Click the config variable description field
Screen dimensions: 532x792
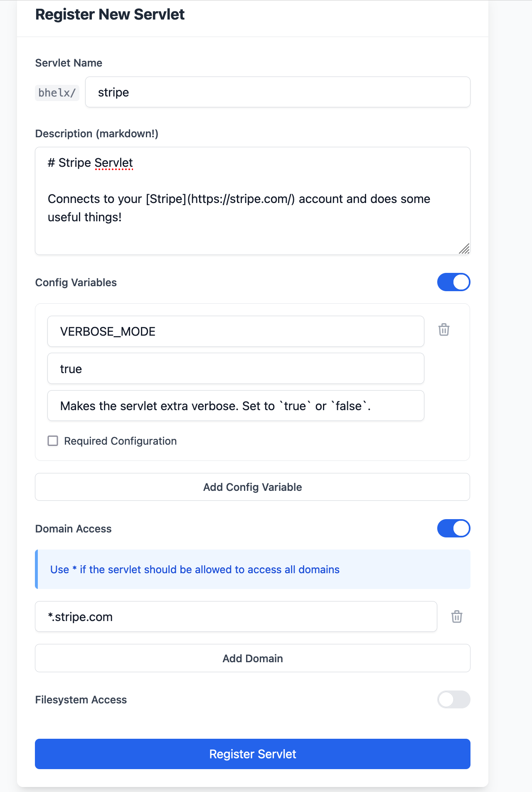pos(235,406)
